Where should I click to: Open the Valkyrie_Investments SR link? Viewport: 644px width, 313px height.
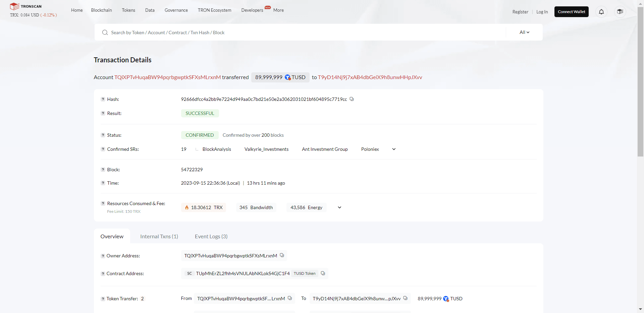(x=266, y=149)
